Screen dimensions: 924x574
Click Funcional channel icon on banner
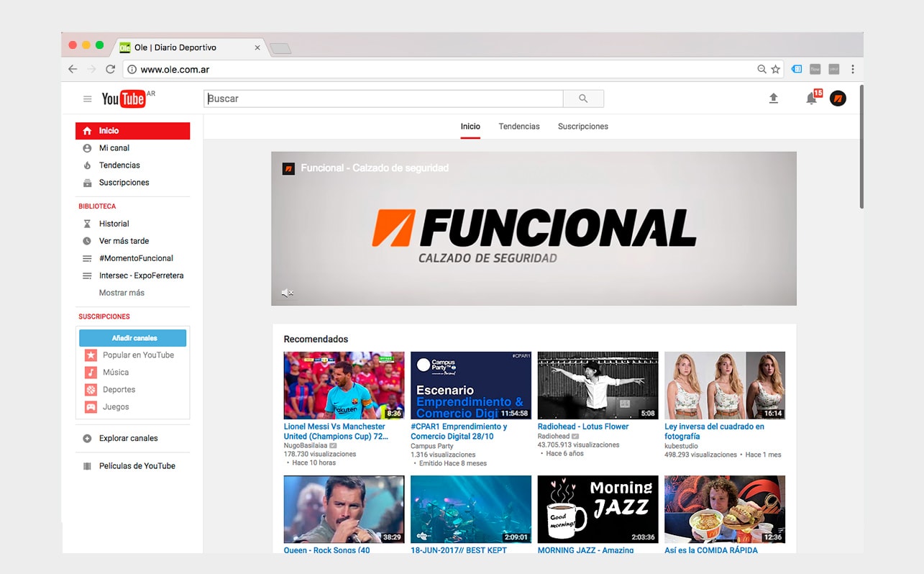click(x=288, y=168)
